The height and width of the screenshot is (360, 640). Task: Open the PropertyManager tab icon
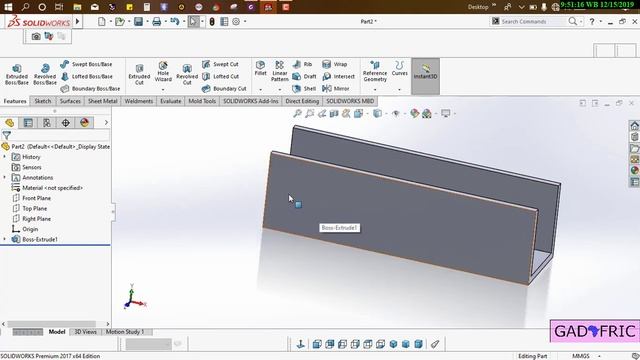(x=28, y=122)
